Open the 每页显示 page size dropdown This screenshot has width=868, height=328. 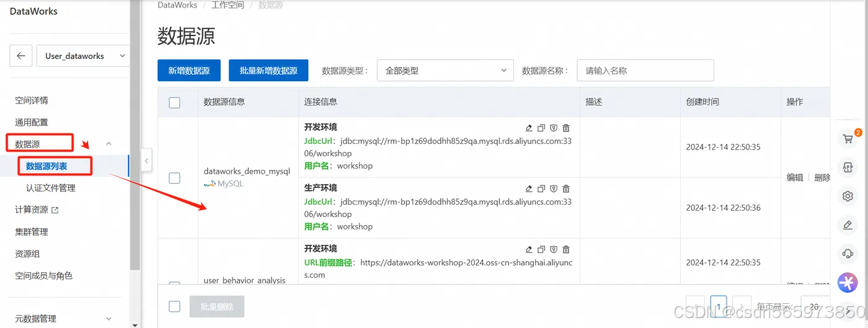815,307
